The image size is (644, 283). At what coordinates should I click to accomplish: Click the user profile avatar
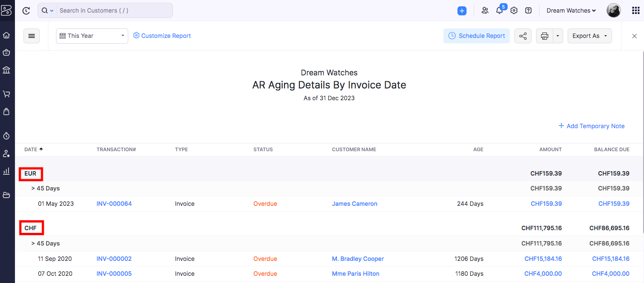[x=613, y=10]
